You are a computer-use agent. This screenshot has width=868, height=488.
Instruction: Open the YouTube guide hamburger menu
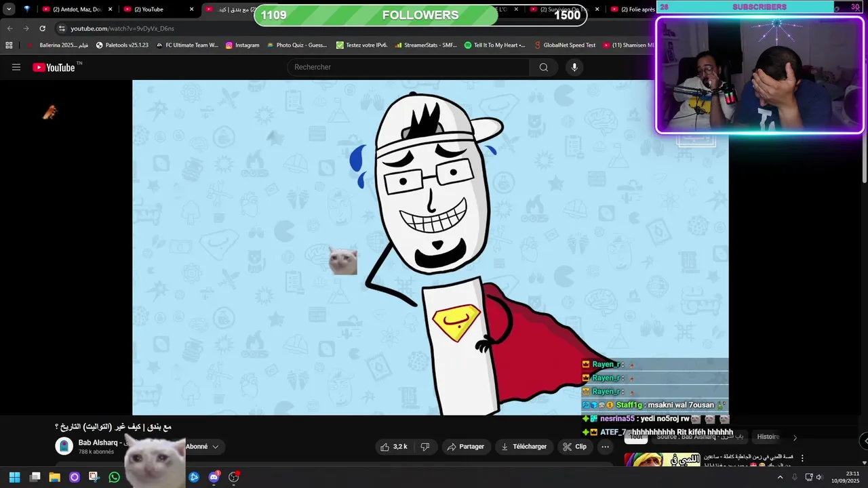coord(16,67)
